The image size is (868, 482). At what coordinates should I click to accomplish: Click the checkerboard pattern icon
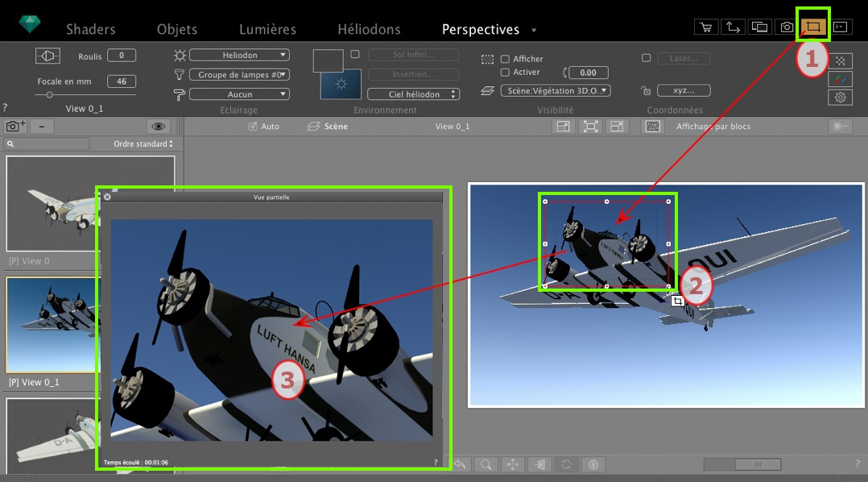tap(840, 61)
